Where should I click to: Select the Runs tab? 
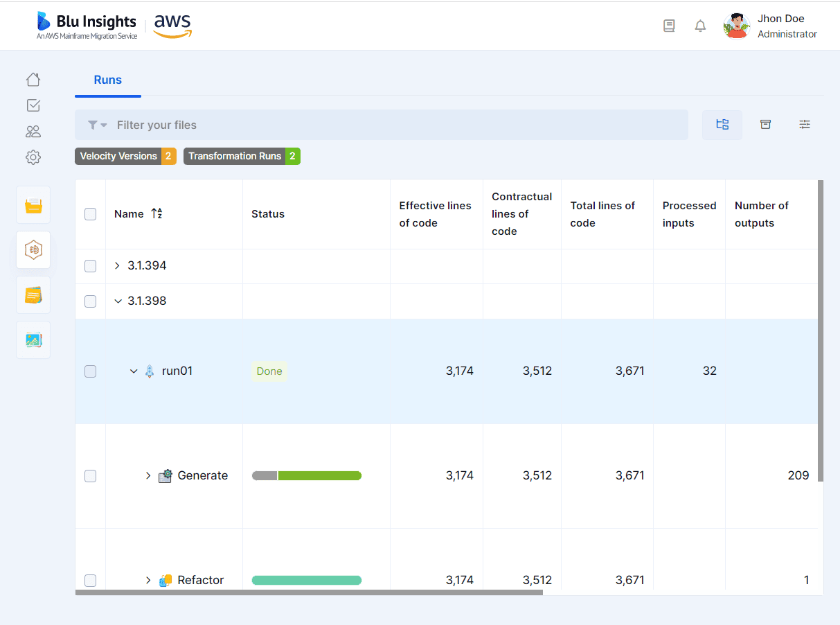[x=108, y=80]
